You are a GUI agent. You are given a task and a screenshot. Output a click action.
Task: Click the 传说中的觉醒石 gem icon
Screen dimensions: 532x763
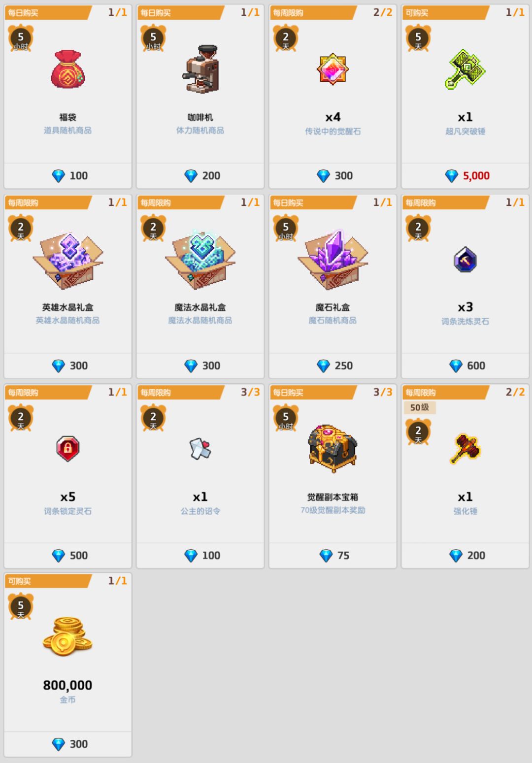tap(332, 69)
